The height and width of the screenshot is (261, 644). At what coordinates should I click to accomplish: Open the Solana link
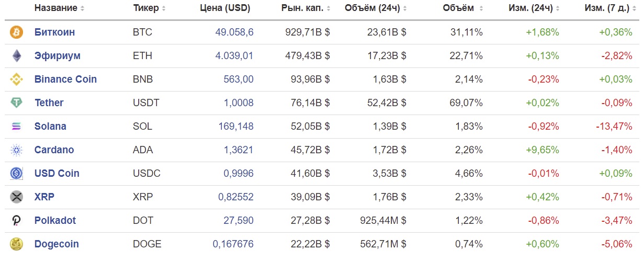(x=50, y=127)
